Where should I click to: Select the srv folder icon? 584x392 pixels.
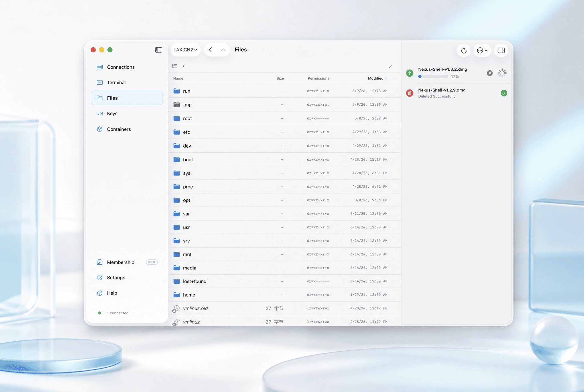click(177, 241)
